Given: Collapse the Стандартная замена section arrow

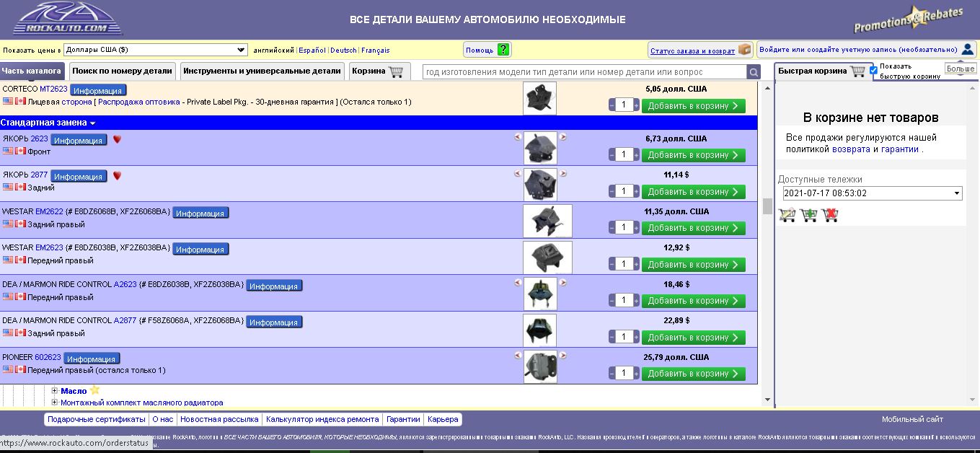Looking at the screenshot, I should [93, 123].
